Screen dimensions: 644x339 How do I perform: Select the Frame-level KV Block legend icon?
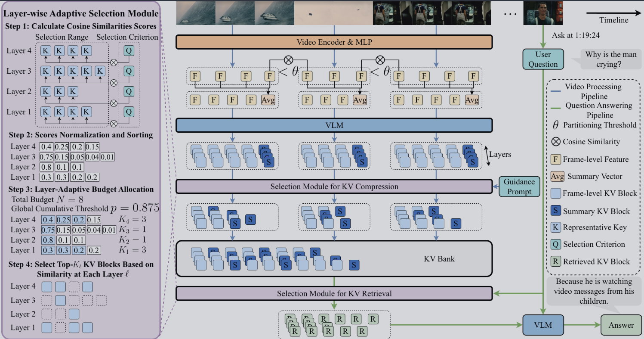coord(556,193)
